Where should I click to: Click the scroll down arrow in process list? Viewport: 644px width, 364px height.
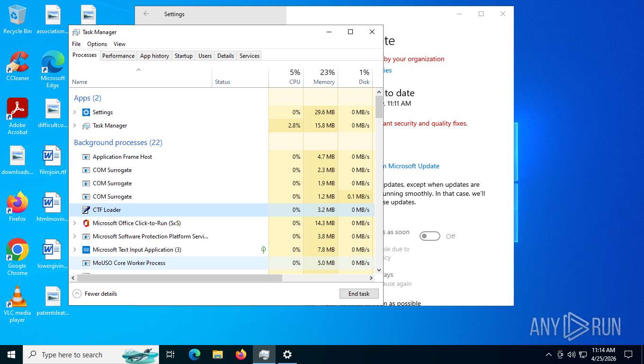(x=379, y=270)
